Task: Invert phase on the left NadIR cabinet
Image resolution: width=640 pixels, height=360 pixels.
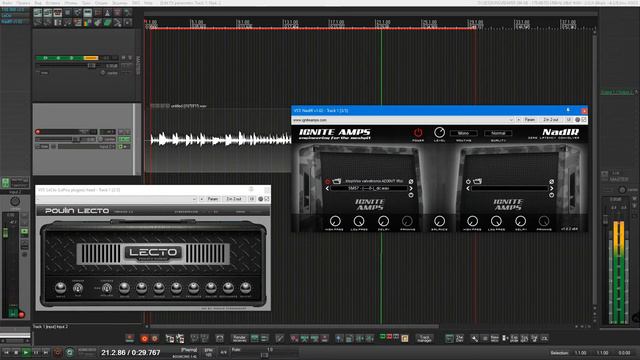Action: (x=411, y=181)
